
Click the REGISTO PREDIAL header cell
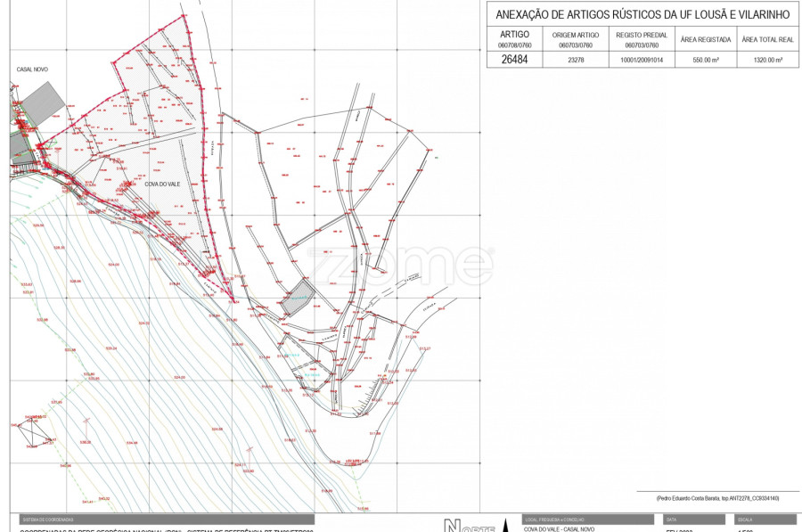tap(641, 38)
